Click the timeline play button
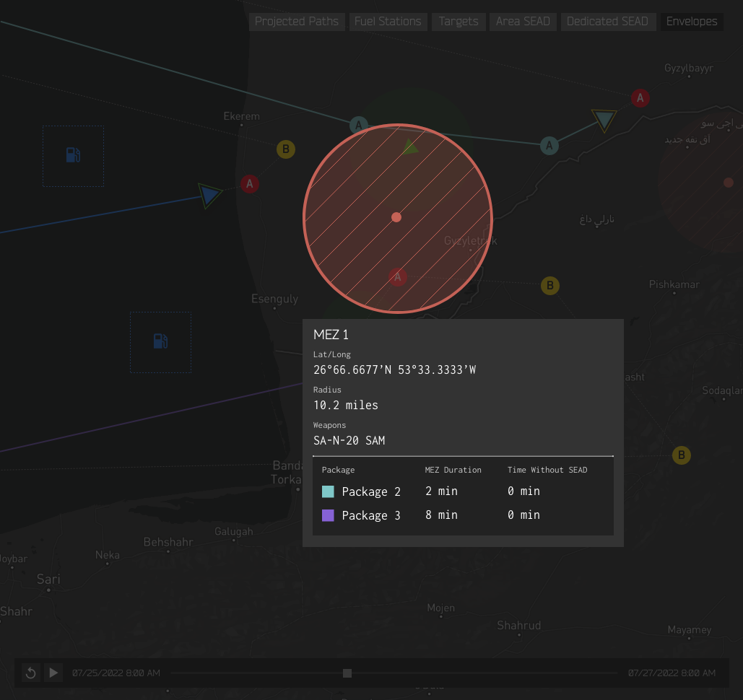The width and height of the screenshot is (743, 700). coord(53,673)
